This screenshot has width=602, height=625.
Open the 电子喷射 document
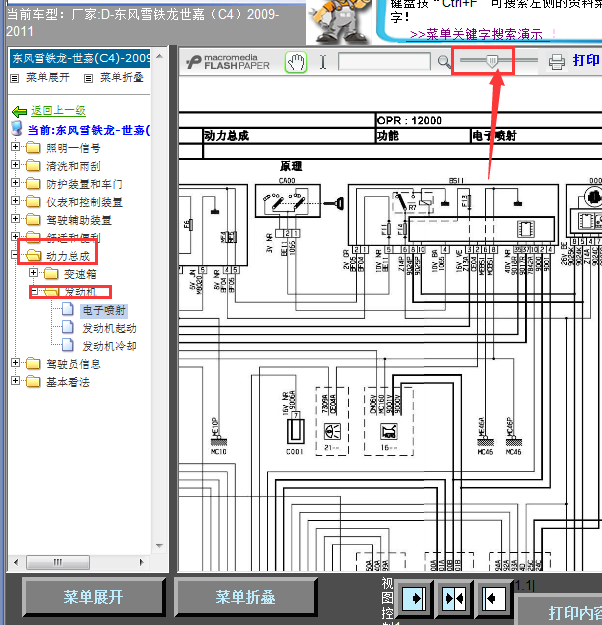(104, 310)
